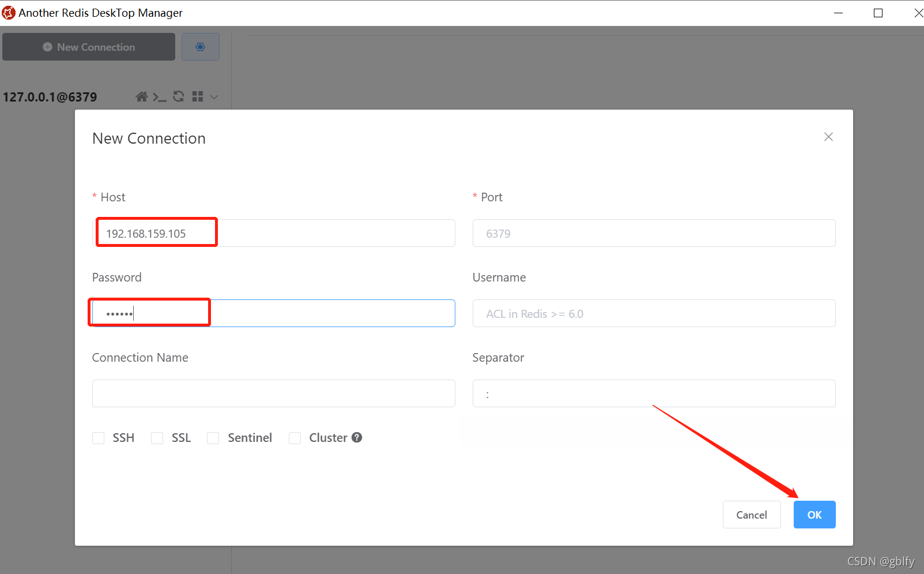Open the grid menu icon for 127.0.0.1@6379

(x=198, y=96)
